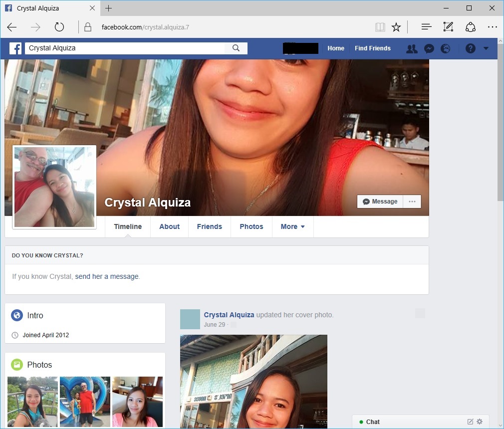Click the Message button on cover
Viewport: 504px width, 429px height.
point(380,202)
